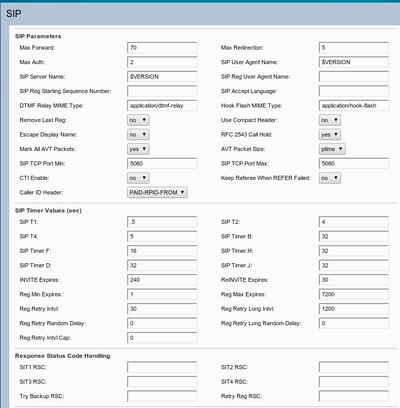Click the SIP Parameters section heading
Image resolution: width=400 pixels, height=408 pixels.
38,36
